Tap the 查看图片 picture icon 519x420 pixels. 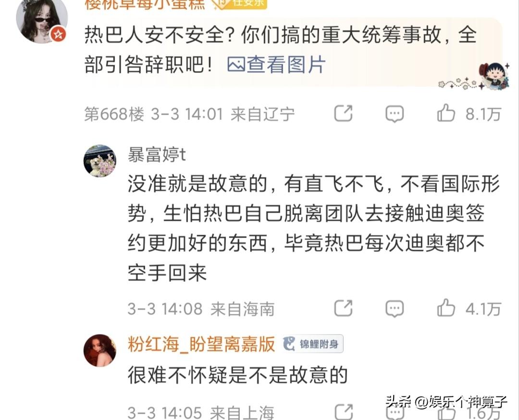(236, 64)
